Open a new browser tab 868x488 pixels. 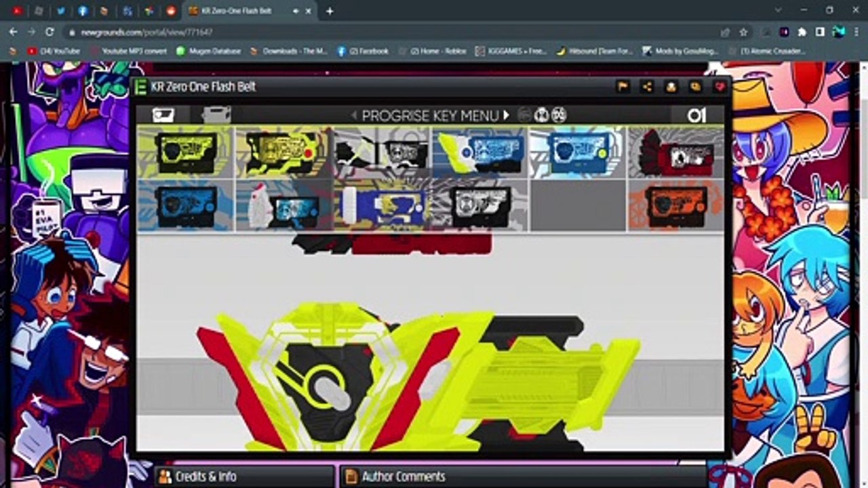click(x=330, y=11)
